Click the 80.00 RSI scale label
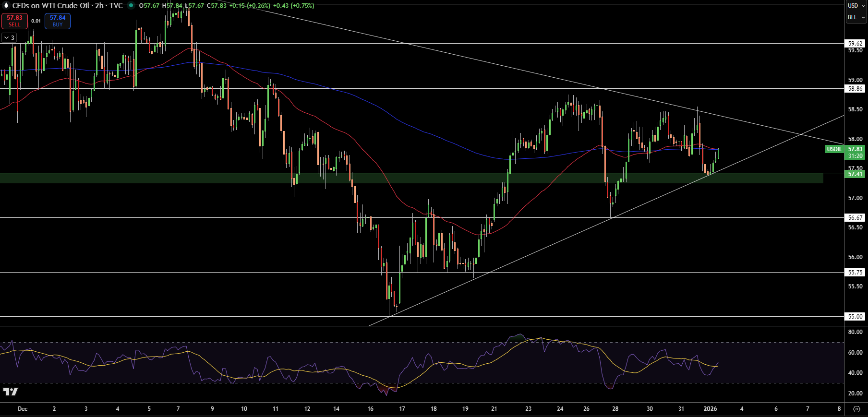 [855, 332]
